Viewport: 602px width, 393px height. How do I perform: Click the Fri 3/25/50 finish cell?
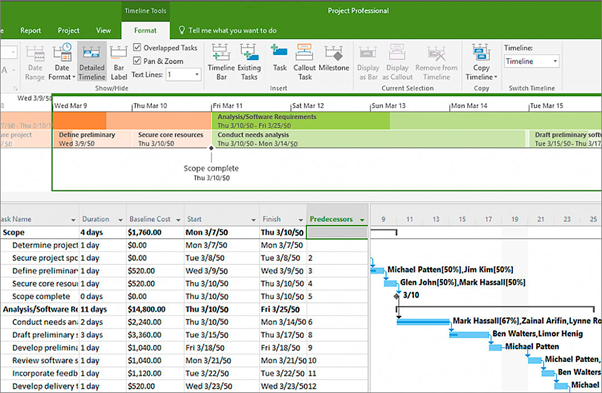(x=283, y=309)
